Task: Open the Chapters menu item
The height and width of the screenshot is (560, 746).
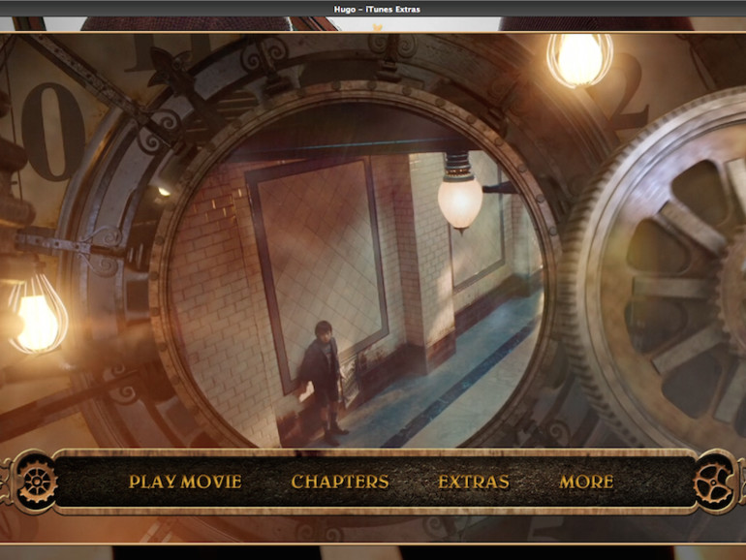Action: [340, 482]
